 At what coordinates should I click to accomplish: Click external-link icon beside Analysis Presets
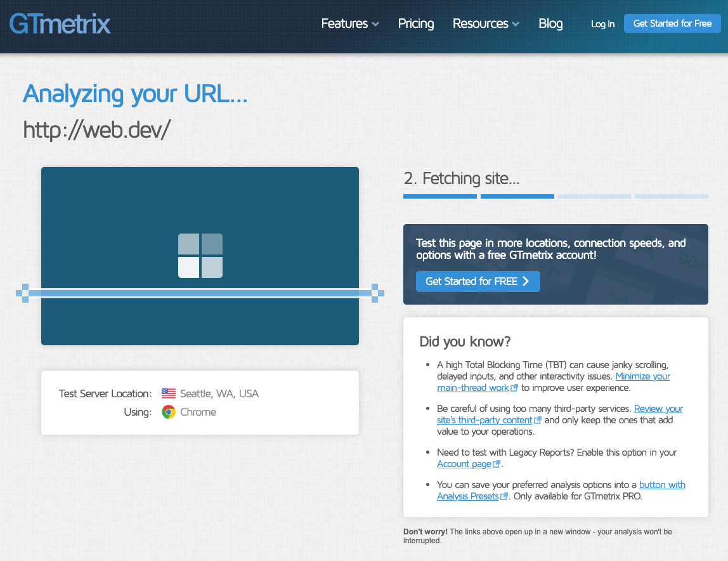point(504,496)
